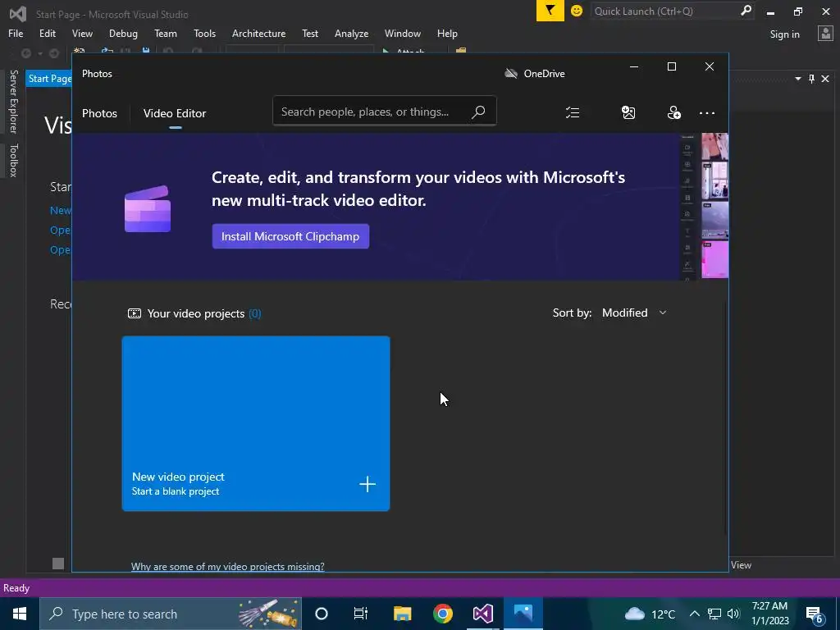Viewport: 840px width, 630px height.
Task: Select the Video Editor tab
Action: 175,113
